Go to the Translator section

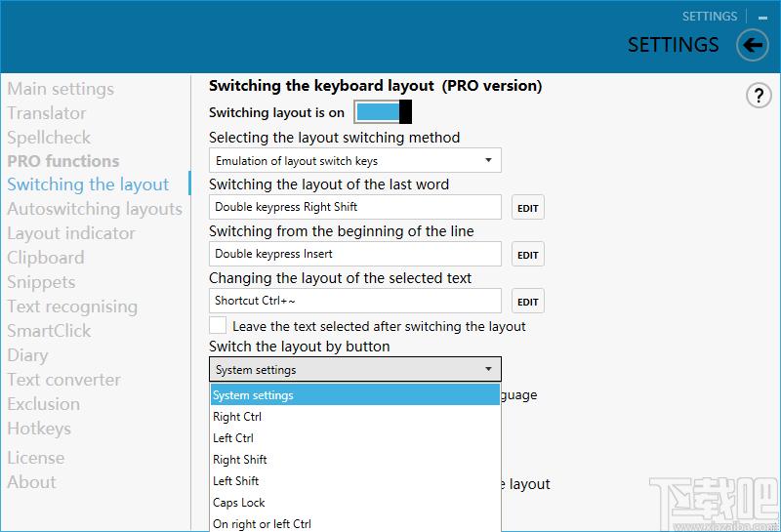tap(47, 113)
